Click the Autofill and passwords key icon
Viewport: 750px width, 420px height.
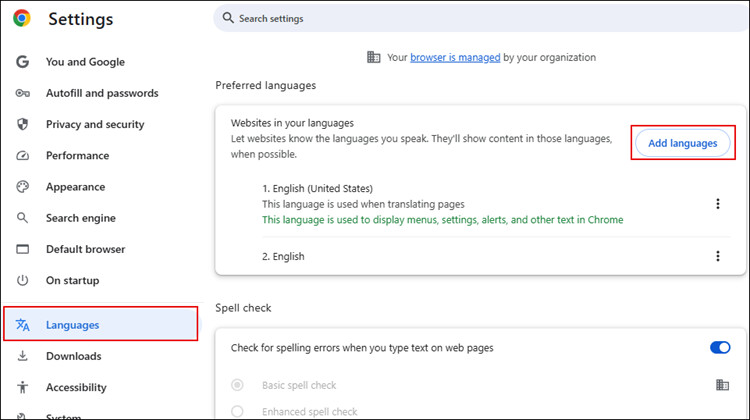23,93
